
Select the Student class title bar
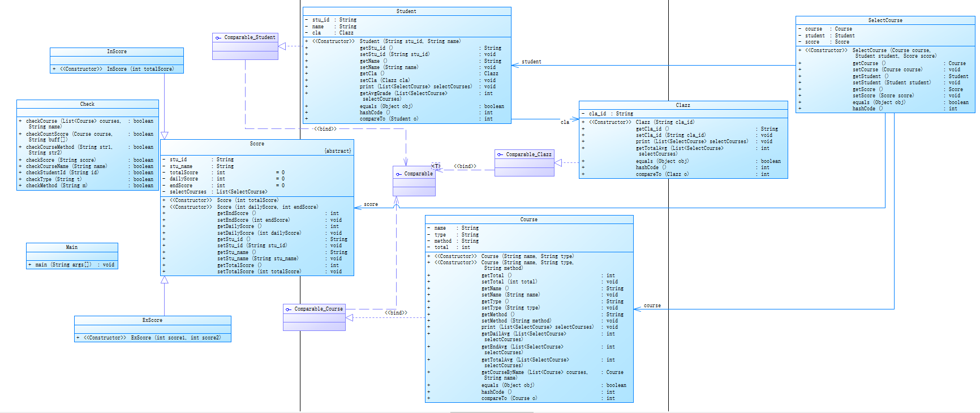click(x=407, y=11)
